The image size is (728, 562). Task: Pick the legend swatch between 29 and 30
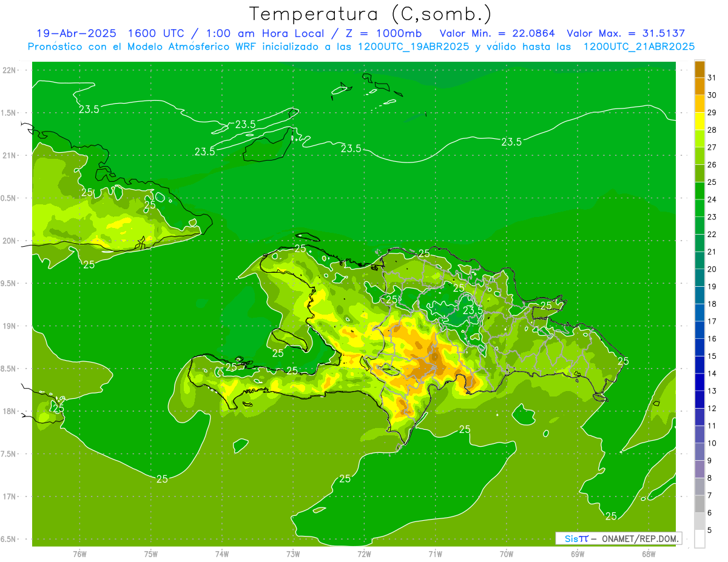(x=699, y=104)
